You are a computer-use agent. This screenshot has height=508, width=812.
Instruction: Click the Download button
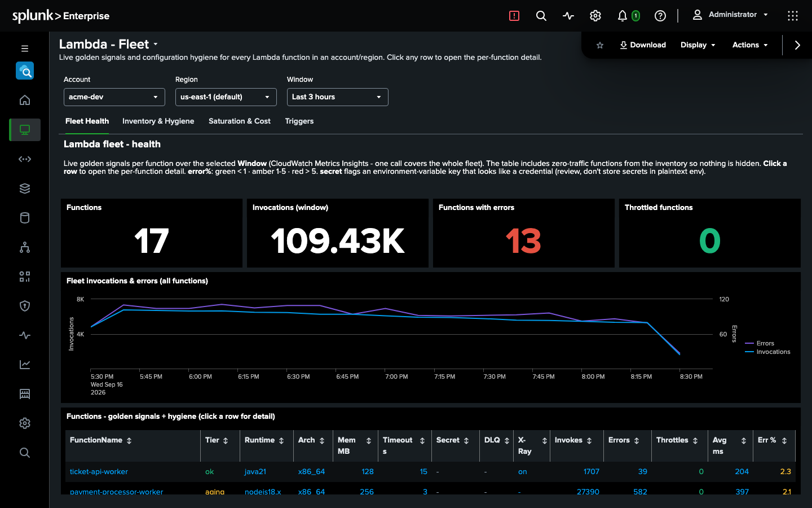click(x=643, y=45)
